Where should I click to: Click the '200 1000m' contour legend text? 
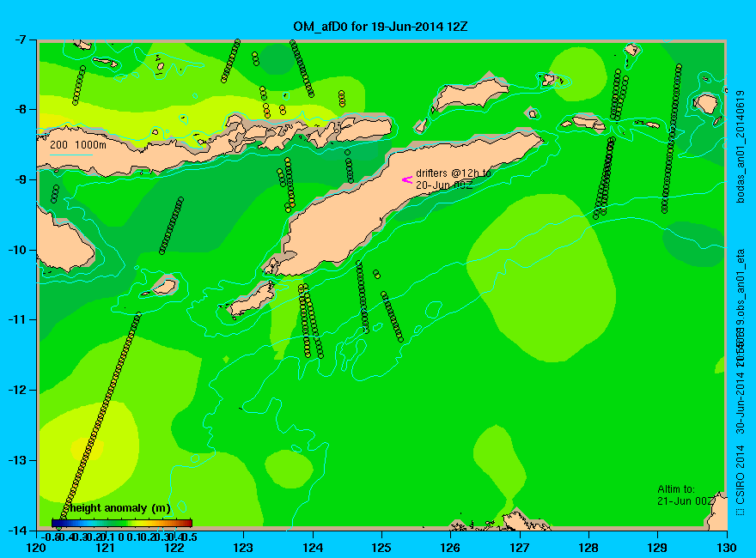pyautogui.click(x=78, y=144)
